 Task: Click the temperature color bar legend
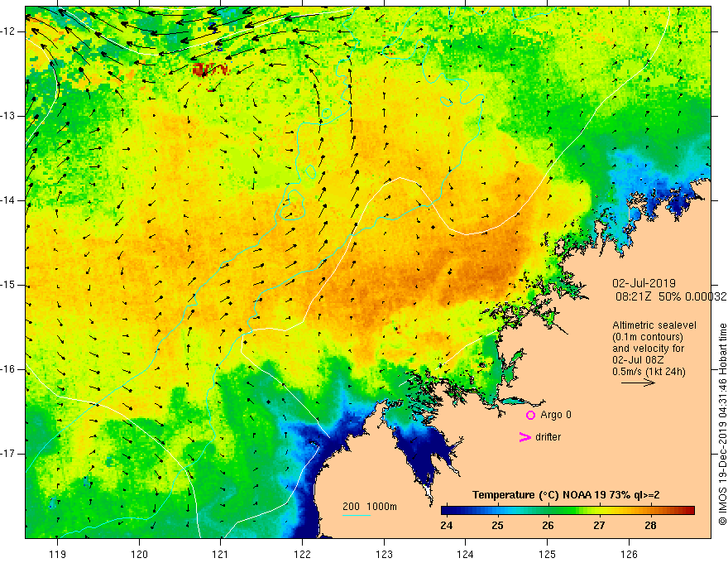pyautogui.click(x=568, y=510)
